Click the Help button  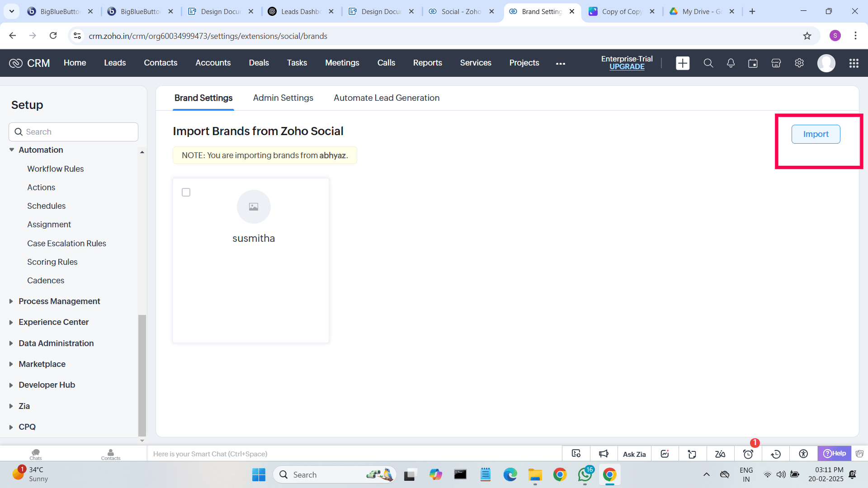[x=835, y=453]
